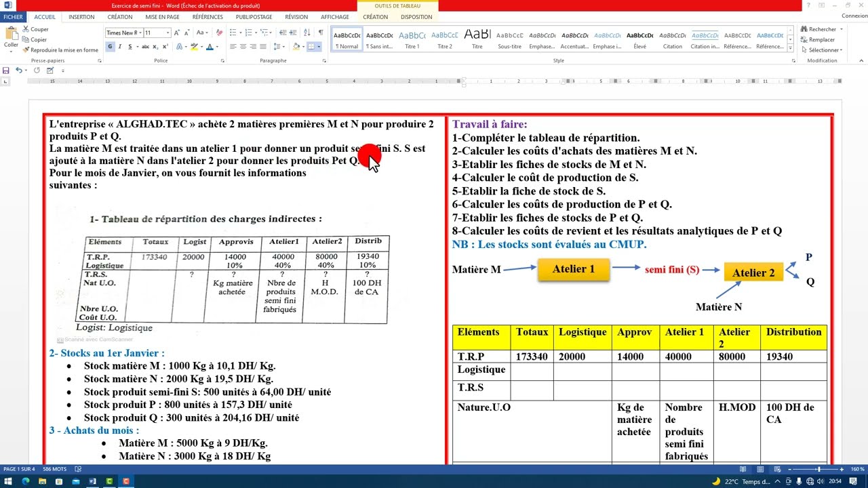
Task: Open the font size 11 dropdown
Action: click(167, 33)
